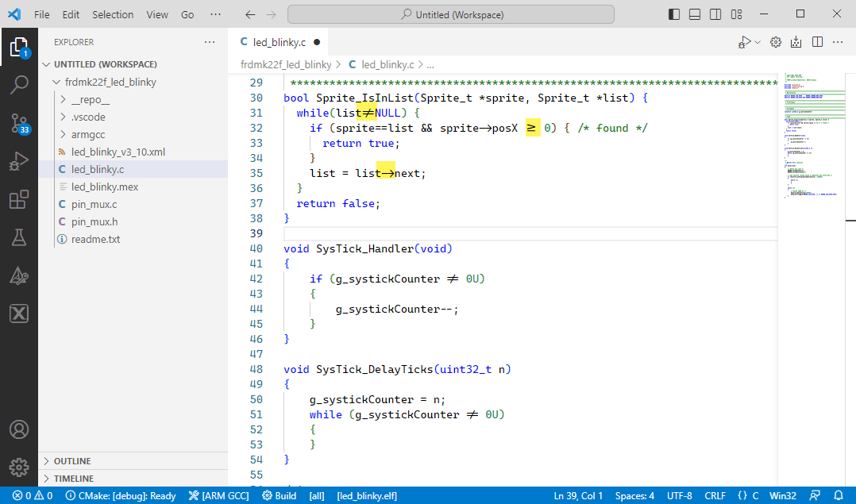Viewport: 856px width, 504px height.
Task: Click the notifications bell in status bar
Action: pyautogui.click(x=840, y=495)
